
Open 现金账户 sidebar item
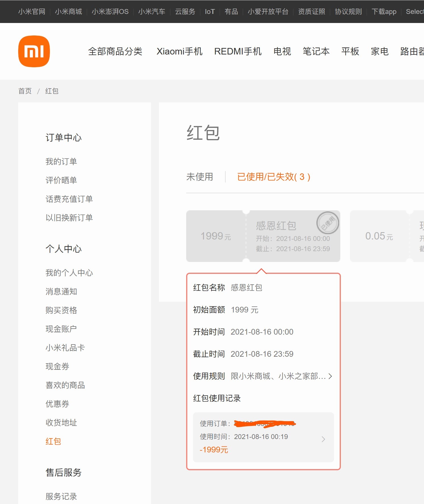pyautogui.click(x=61, y=329)
